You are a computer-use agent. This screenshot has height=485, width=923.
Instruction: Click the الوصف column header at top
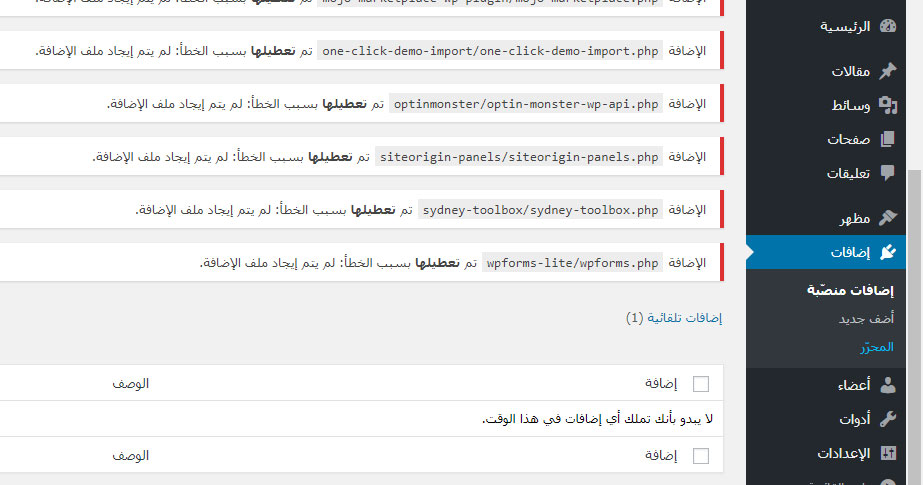[x=131, y=383]
